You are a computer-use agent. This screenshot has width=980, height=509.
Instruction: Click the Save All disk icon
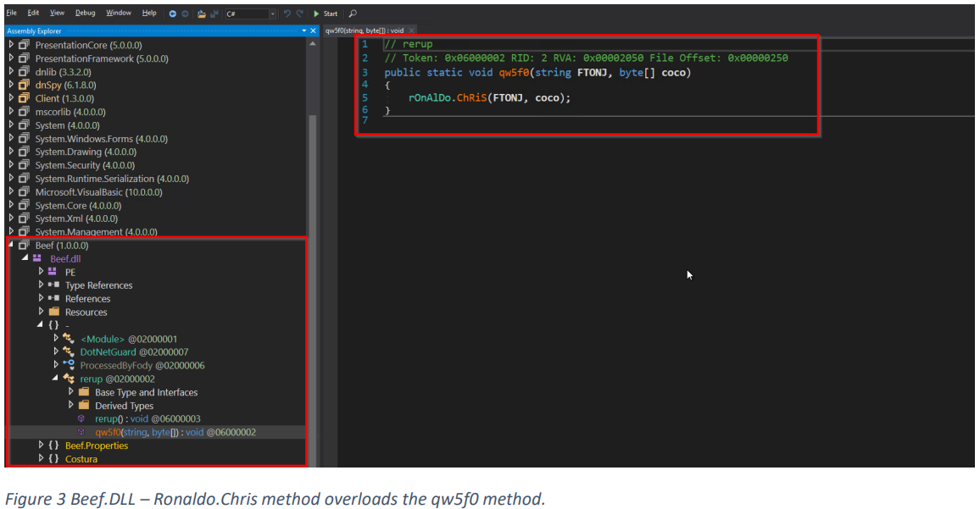point(214,14)
